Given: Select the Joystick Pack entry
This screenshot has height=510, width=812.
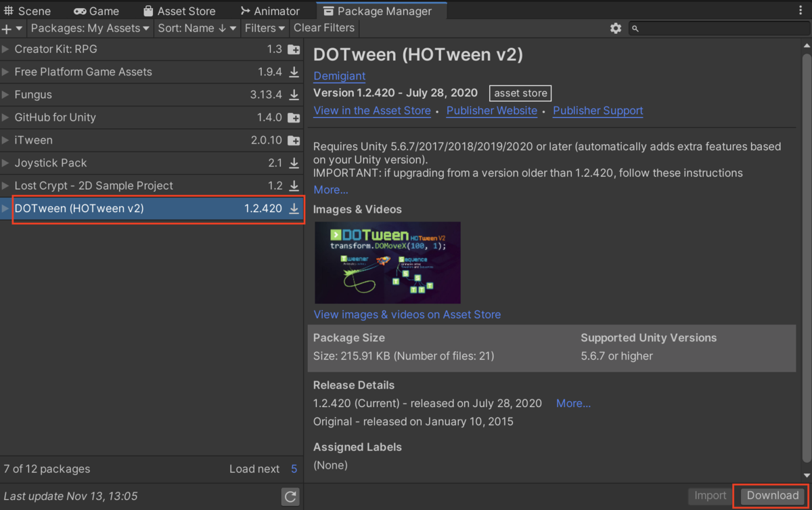Looking at the screenshot, I should [51, 163].
